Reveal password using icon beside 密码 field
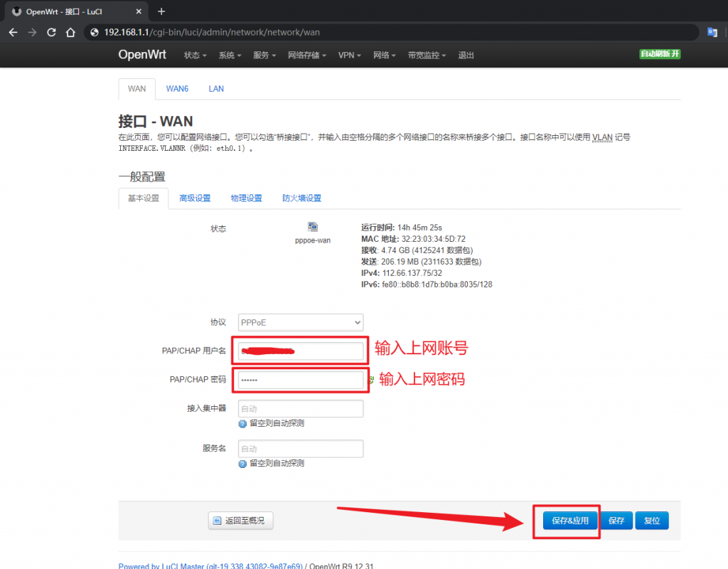 tap(371, 380)
